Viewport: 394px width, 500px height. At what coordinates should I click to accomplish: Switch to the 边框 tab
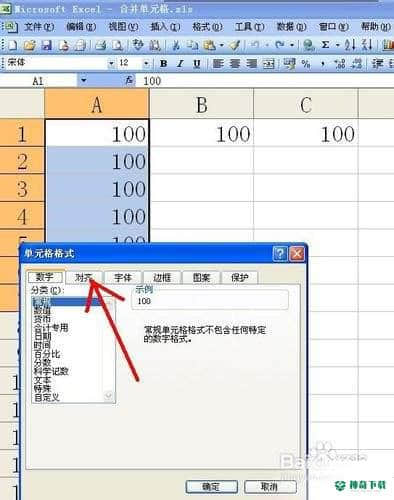[x=162, y=277]
